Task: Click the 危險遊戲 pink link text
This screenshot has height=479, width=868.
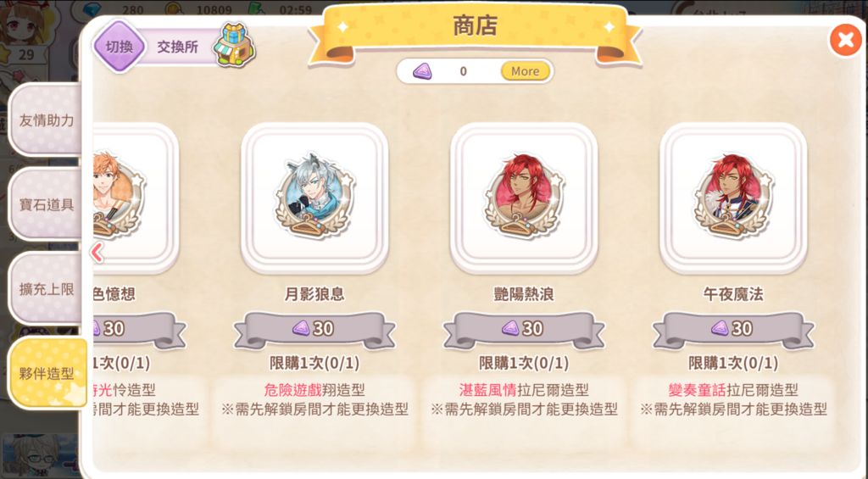Action: pos(292,390)
